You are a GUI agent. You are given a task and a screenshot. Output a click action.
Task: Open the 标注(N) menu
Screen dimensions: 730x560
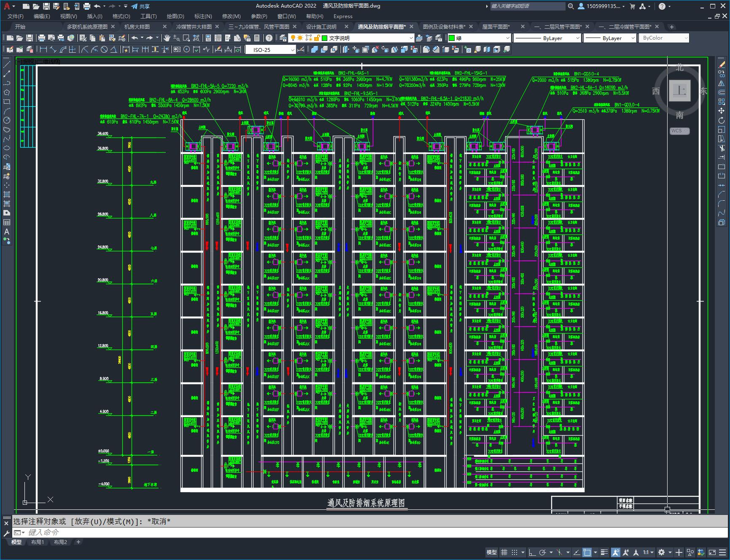203,16
